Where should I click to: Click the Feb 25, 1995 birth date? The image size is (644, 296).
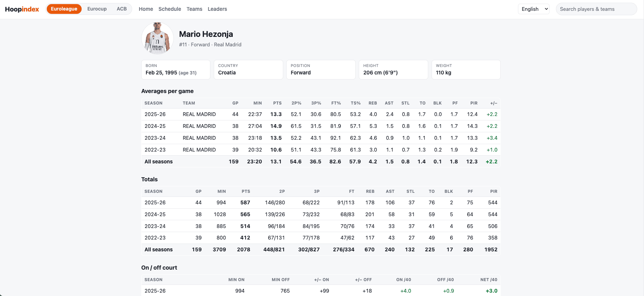(x=161, y=73)
